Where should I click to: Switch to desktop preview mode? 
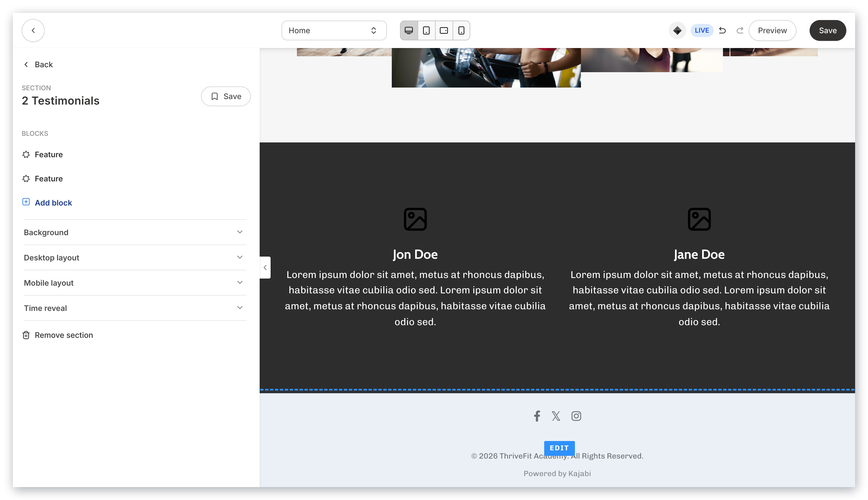tap(409, 30)
